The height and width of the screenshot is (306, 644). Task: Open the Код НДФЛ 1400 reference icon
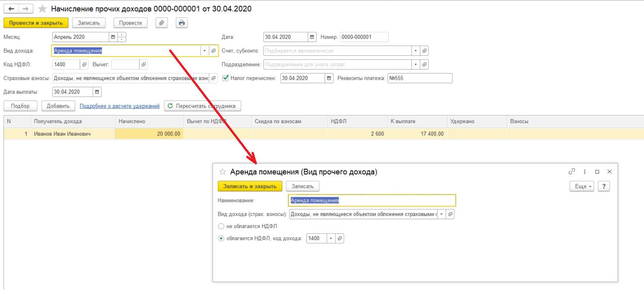[x=85, y=65]
